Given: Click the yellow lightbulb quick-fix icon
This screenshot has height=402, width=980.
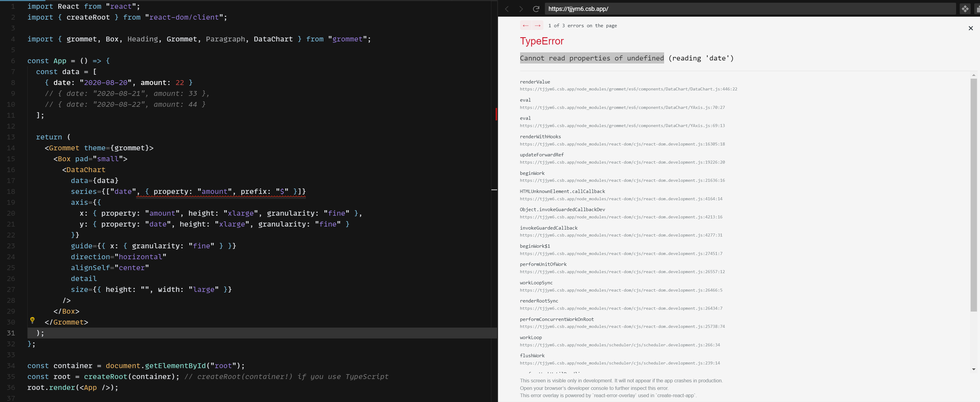Looking at the screenshot, I should coord(32,320).
